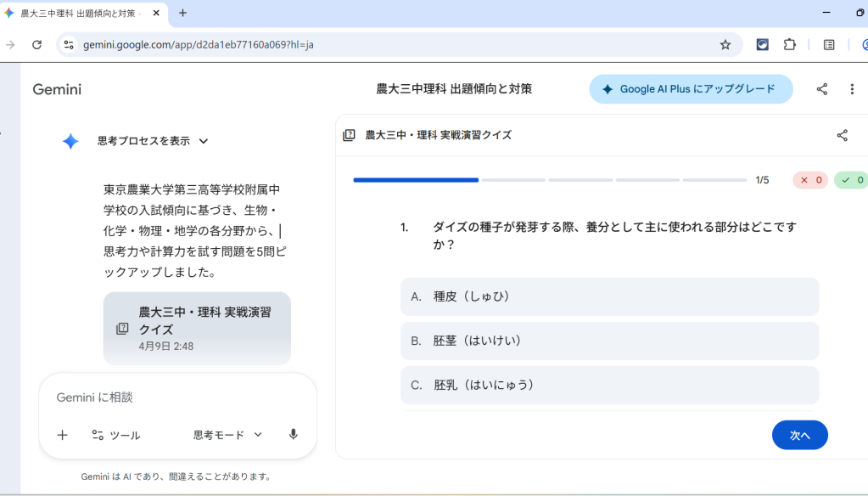Viewport: 868px width, 496px height.
Task: Switch to the 農大三中理科 出題傾向と対策 browser tab
Action: pyautogui.click(x=81, y=13)
